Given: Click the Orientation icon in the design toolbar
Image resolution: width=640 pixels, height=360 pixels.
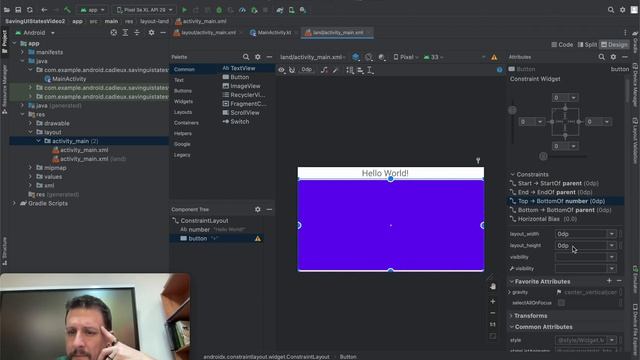Looking at the screenshot, I should coord(369,57).
